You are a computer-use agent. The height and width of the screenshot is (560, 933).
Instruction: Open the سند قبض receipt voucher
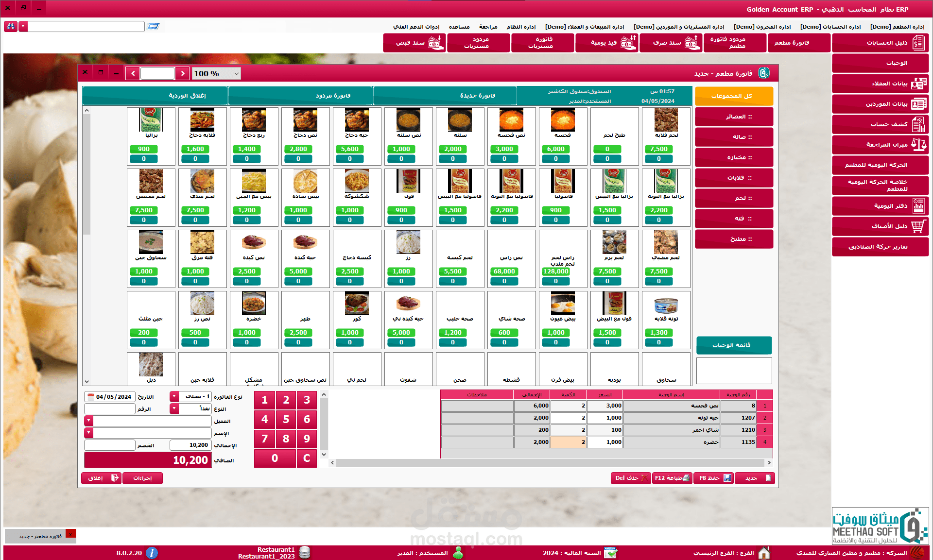pos(414,43)
